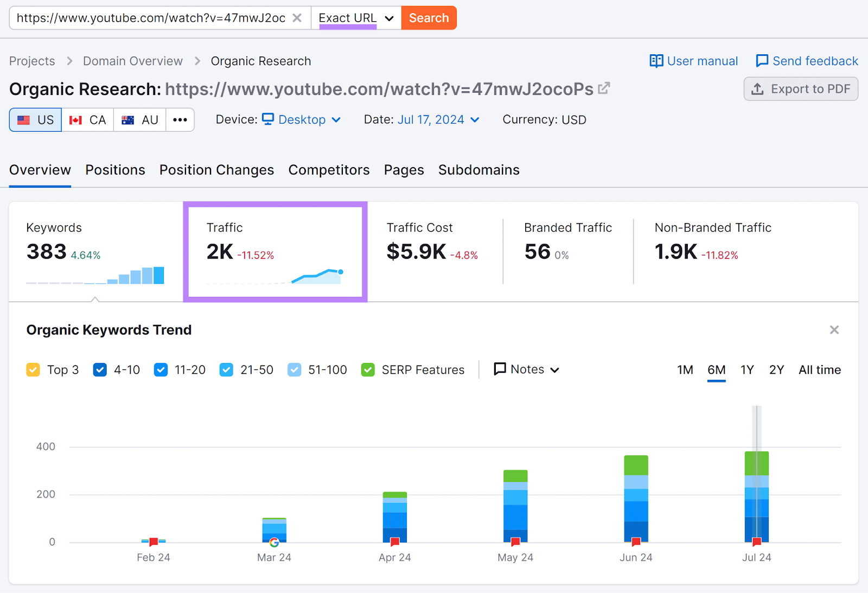
Task: Click the red note flag on Jun 24
Action: pyautogui.click(x=636, y=541)
